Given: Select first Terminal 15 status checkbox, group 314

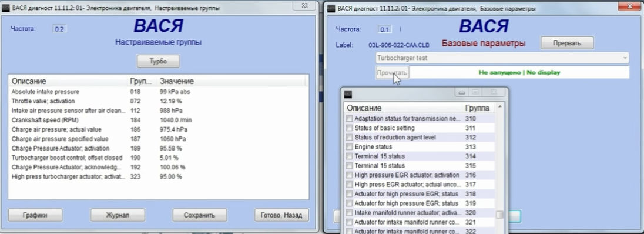Looking at the screenshot, I should (x=349, y=156).
